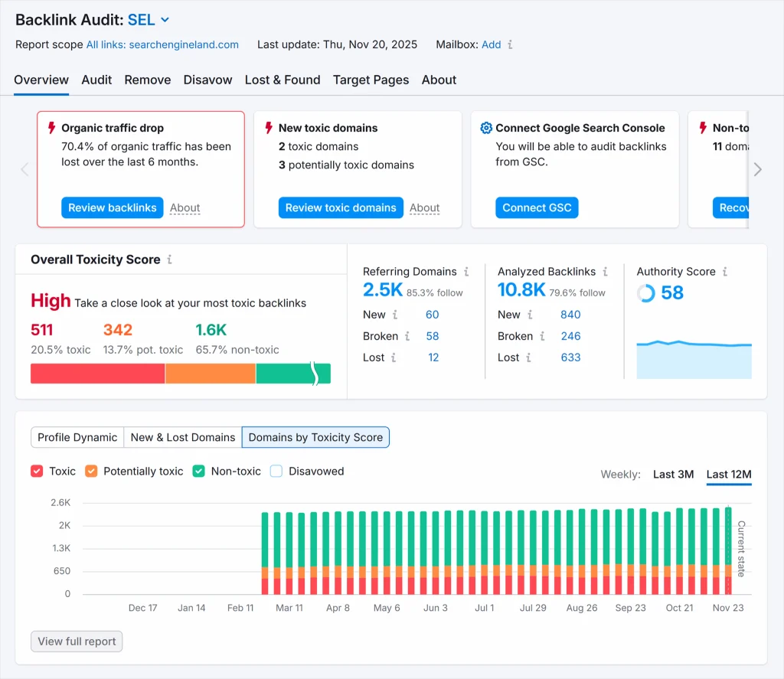The height and width of the screenshot is (679, 784).
Task: Click lightning icon on Organic traffic drop card
Action: point(52,128)
